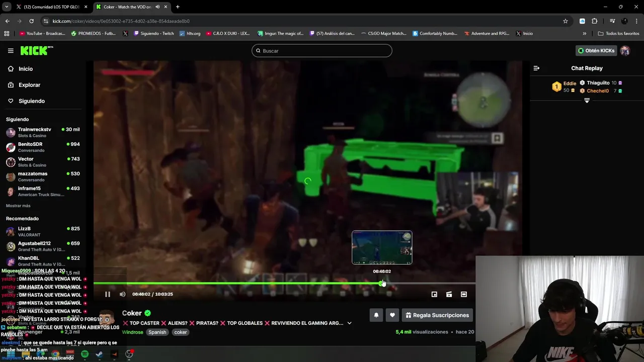Open the Kick hamburger sidebar menu
The height and width of the screenshot is (362, 644).
pyautogui.click(x=11, y=51)
